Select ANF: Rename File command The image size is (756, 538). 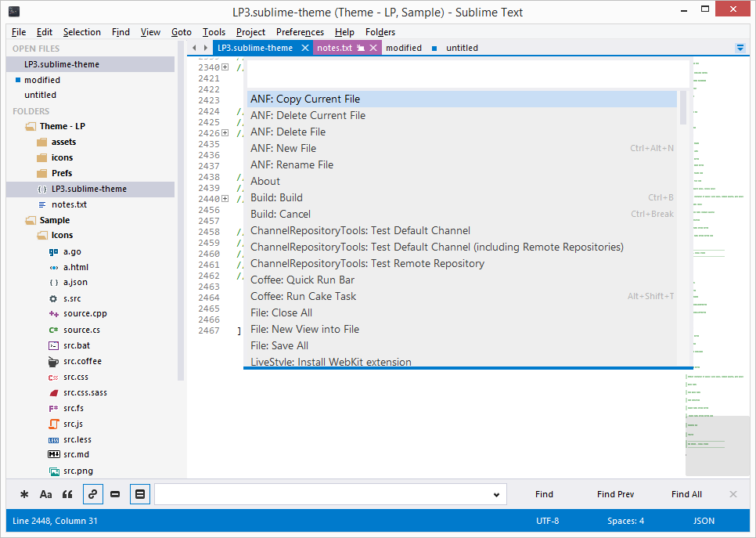pos(463,165)
